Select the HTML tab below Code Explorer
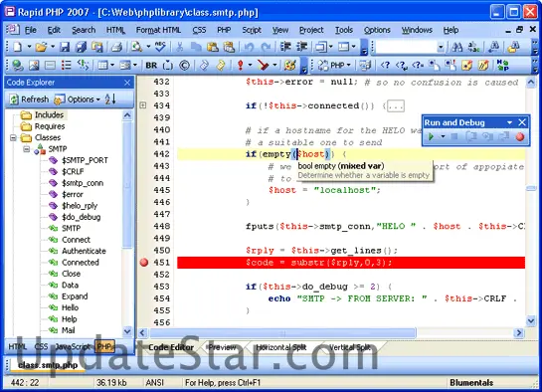The image size is (542, 392). click(x=17, y=346)
